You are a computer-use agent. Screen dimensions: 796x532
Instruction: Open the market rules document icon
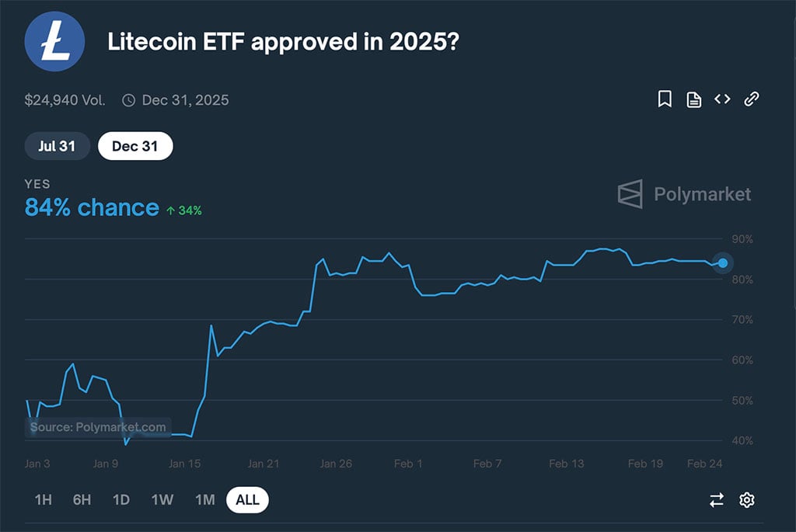(x=693, y=99)
